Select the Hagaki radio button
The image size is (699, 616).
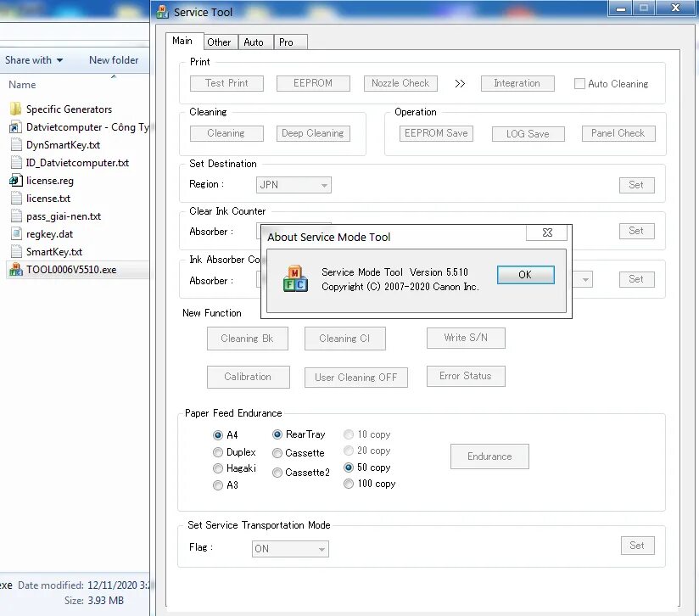(217, 468)
